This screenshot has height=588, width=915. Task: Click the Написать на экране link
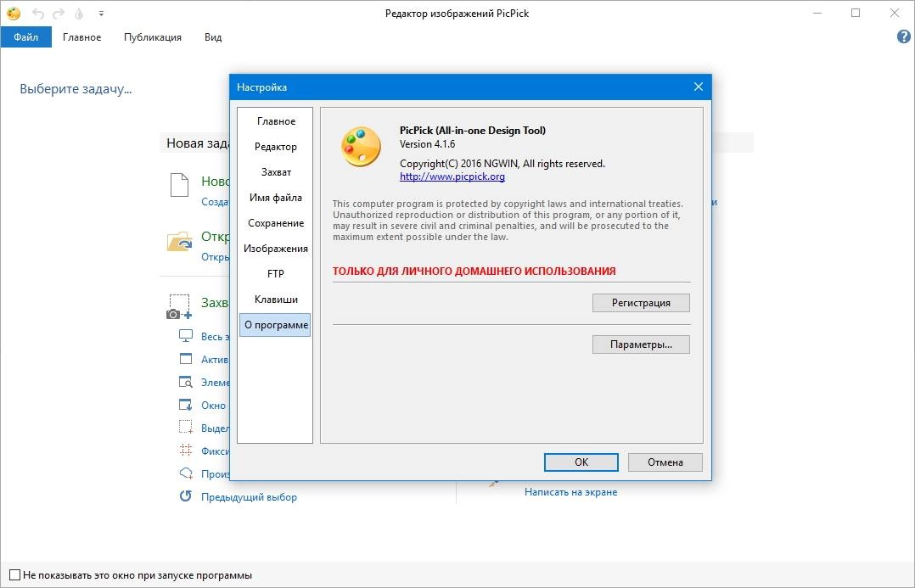tap(570, 492)
